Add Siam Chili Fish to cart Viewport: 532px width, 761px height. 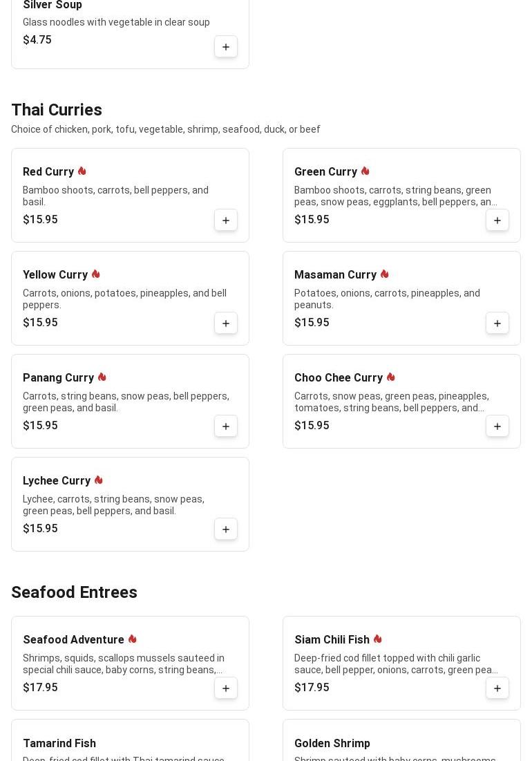point(497,688)
